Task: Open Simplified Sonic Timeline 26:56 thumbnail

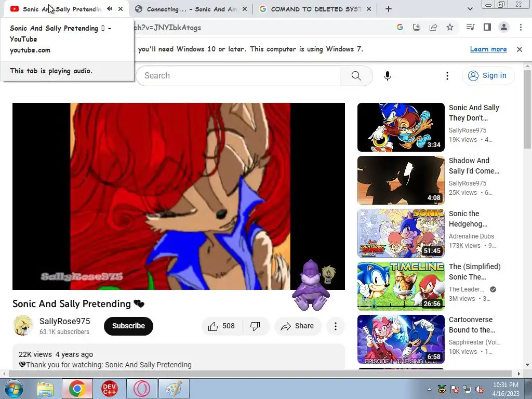Action: click(401, 286)
